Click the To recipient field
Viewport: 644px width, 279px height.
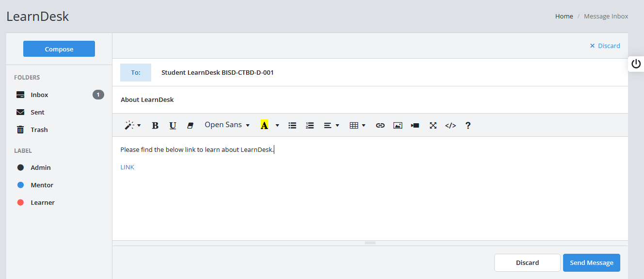370,72
